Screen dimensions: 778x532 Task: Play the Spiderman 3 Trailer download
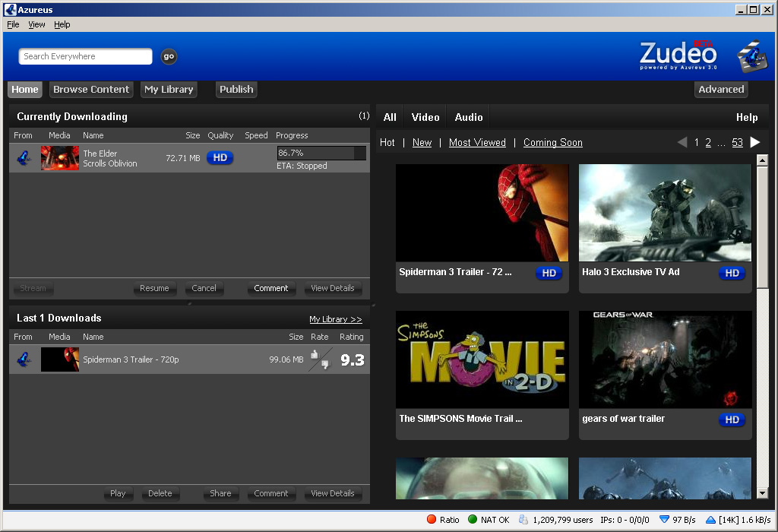coord(118,493)
